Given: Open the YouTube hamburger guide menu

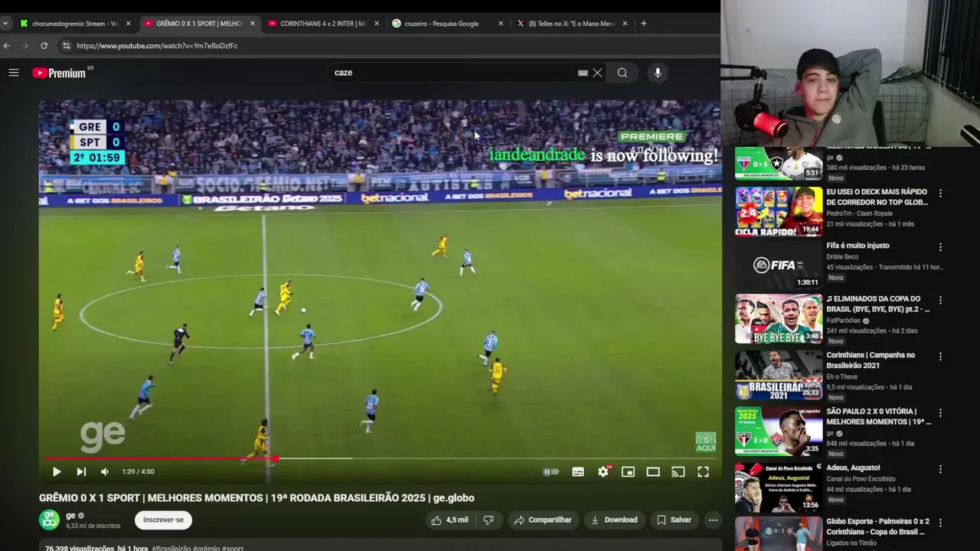Looking at the screenshot, I should point(13,73).
